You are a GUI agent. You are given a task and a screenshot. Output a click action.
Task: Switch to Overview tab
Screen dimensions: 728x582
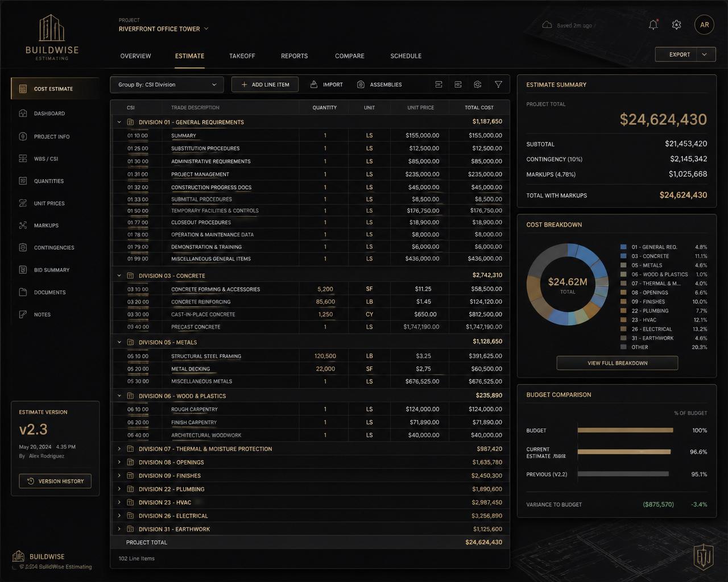click(x=135, y=56)
